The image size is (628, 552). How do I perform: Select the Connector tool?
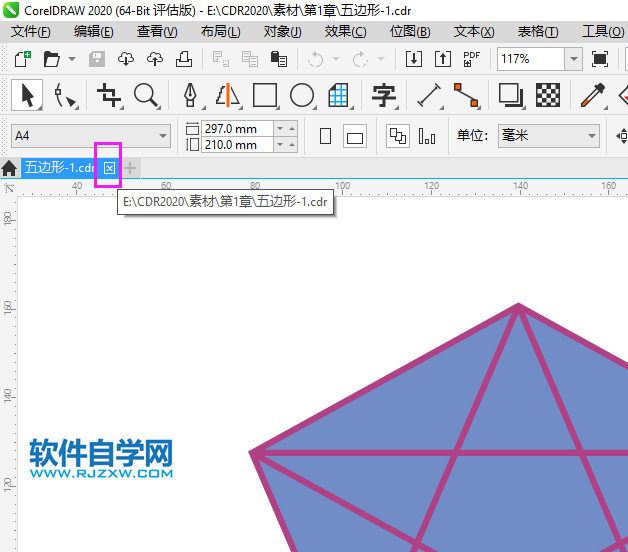(x=466, y=95)
